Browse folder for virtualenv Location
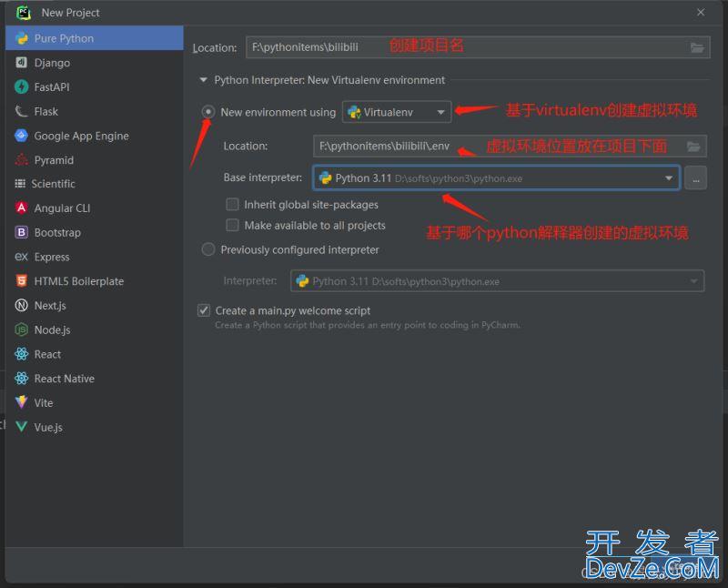This screenshot has height=588, width=728. coord(693,147)
